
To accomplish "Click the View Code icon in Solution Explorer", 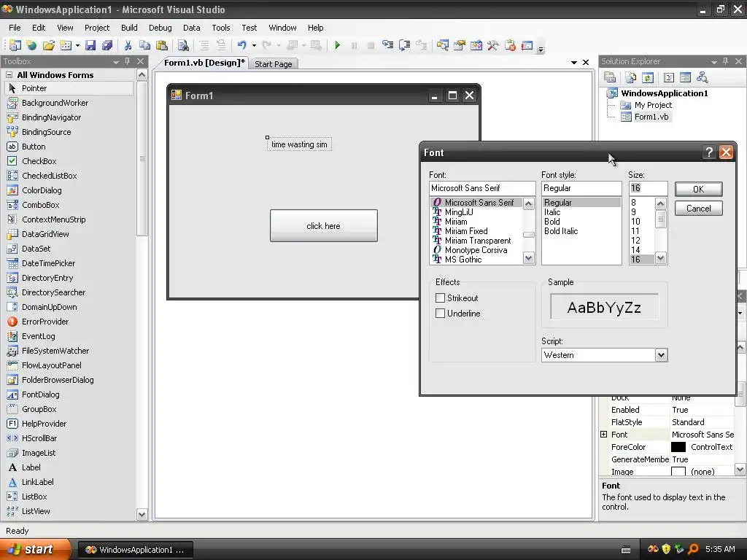I will pyautogui.click(x=668, y=77).
